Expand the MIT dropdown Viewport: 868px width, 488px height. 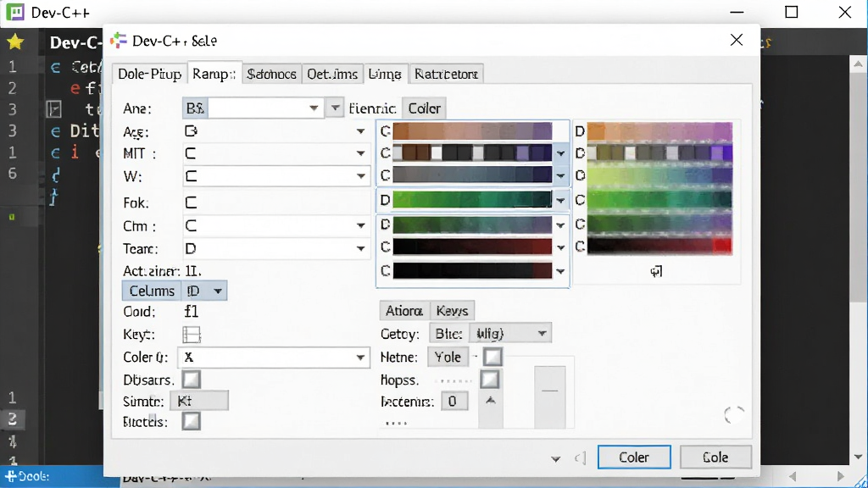360,153
